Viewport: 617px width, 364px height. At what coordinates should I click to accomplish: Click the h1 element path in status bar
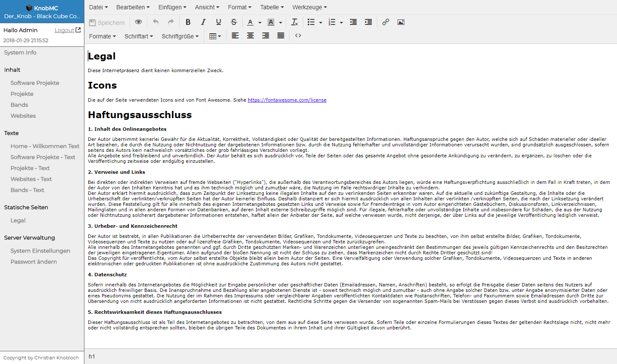pyautogui.click(x=92, y=356)
